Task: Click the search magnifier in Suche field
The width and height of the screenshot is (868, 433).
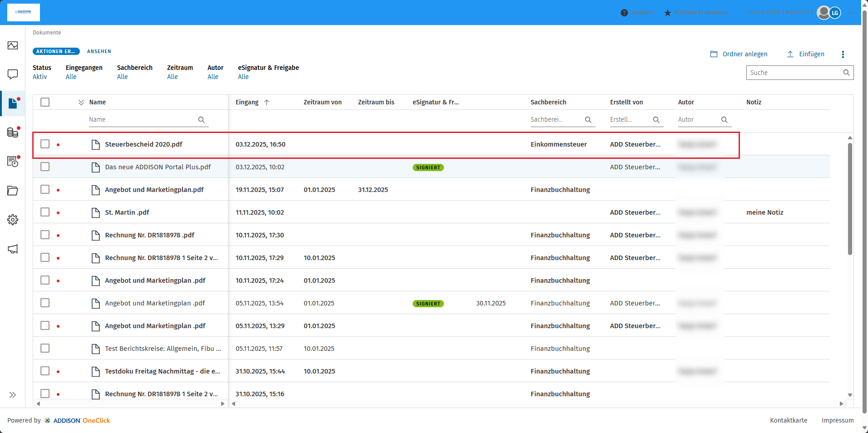Action: click(x=846, y=73)
